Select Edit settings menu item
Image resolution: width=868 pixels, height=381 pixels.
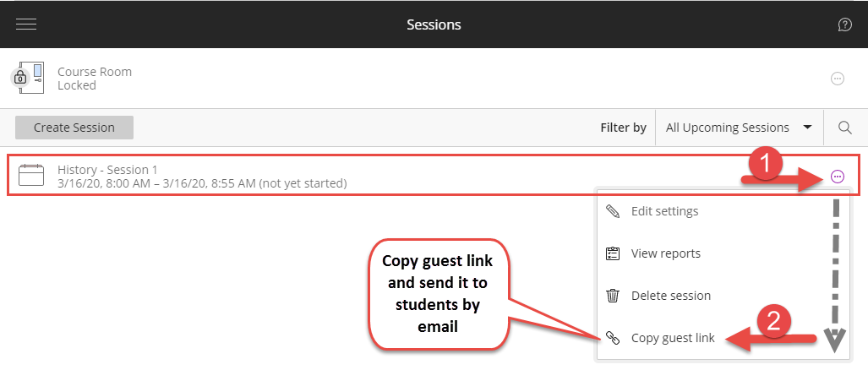point(664,211)
